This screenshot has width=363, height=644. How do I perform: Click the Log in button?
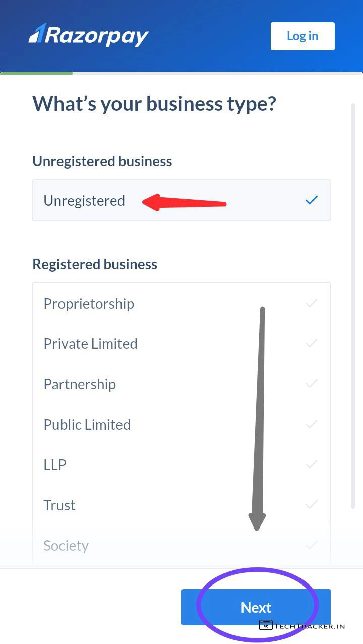(x=302, y=36)
